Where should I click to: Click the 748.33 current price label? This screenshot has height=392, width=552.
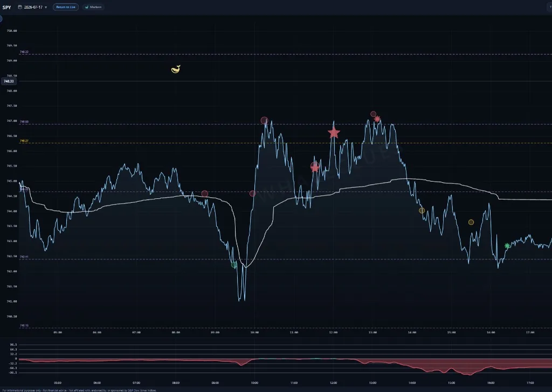point(9,81)
